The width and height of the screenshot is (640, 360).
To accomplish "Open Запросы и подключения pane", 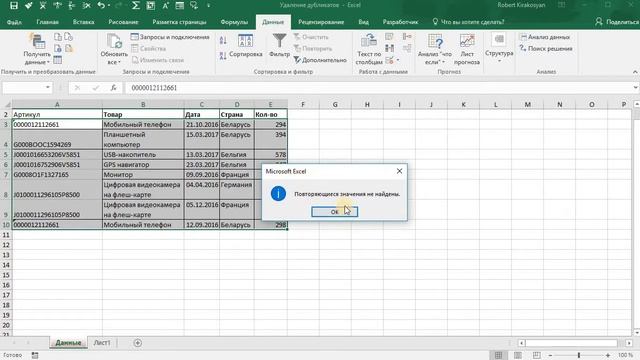I will [170, 37].
